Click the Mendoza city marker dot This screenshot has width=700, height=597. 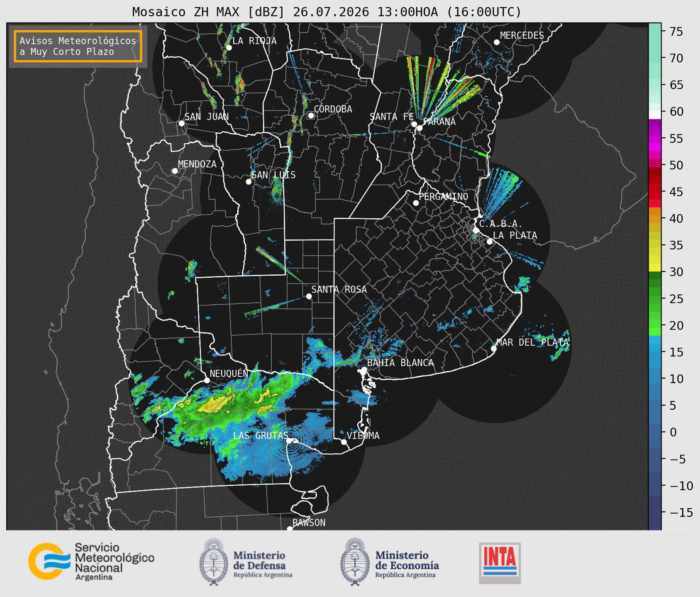[175, 171]
